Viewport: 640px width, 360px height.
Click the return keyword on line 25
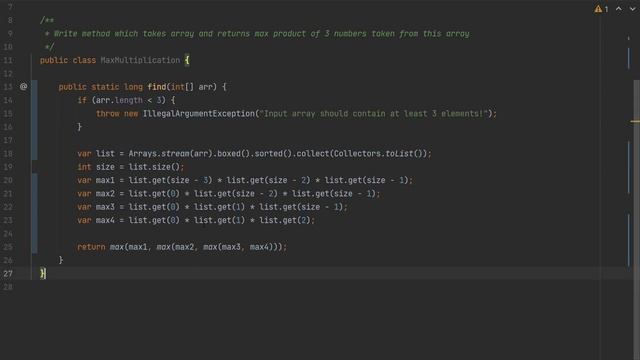click(91, 247)
